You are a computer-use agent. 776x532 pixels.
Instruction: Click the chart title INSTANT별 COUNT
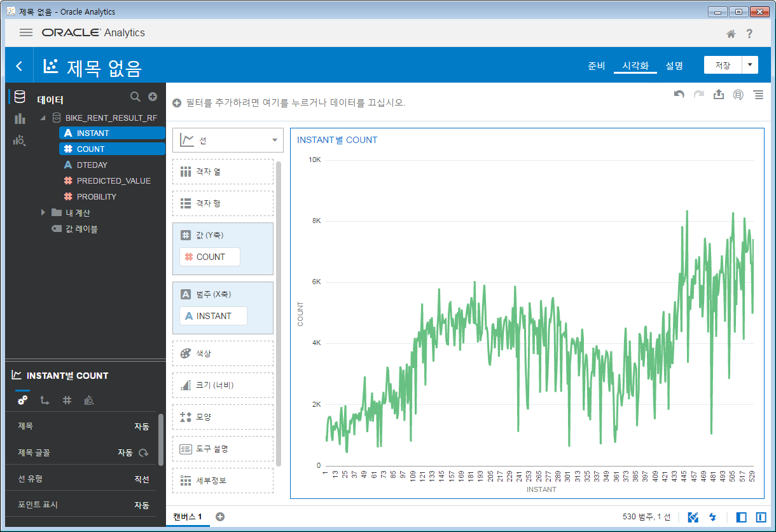[337, 140]
